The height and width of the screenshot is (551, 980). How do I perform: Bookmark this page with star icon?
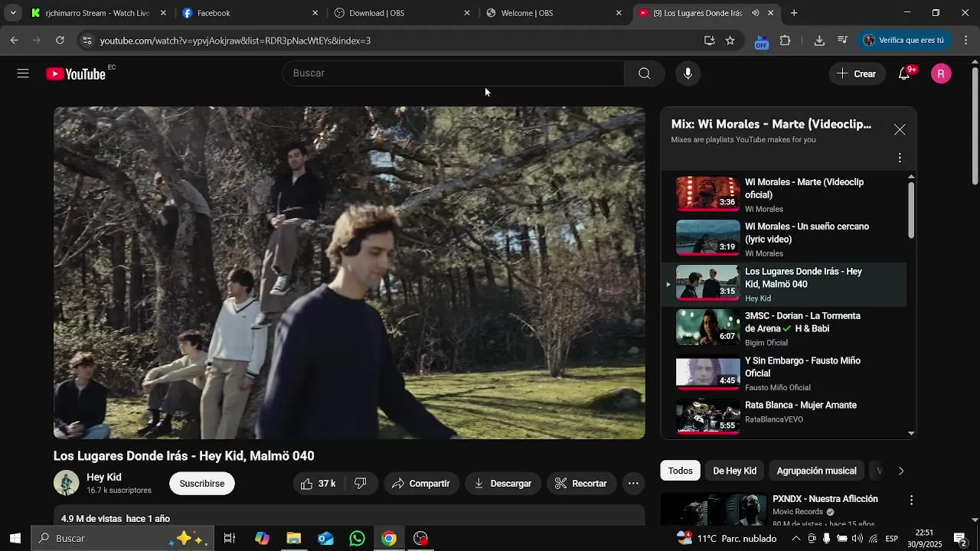point(730,41)
